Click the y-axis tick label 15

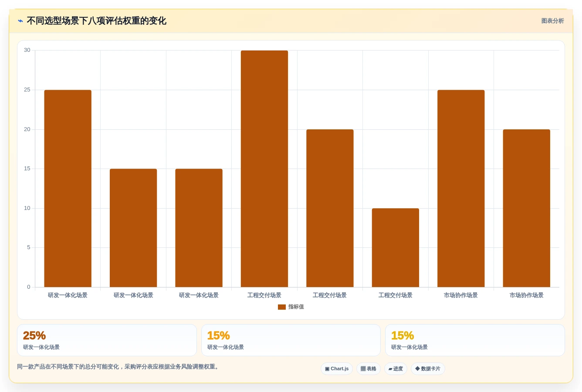pyautogui.click(x=27, y=169)
